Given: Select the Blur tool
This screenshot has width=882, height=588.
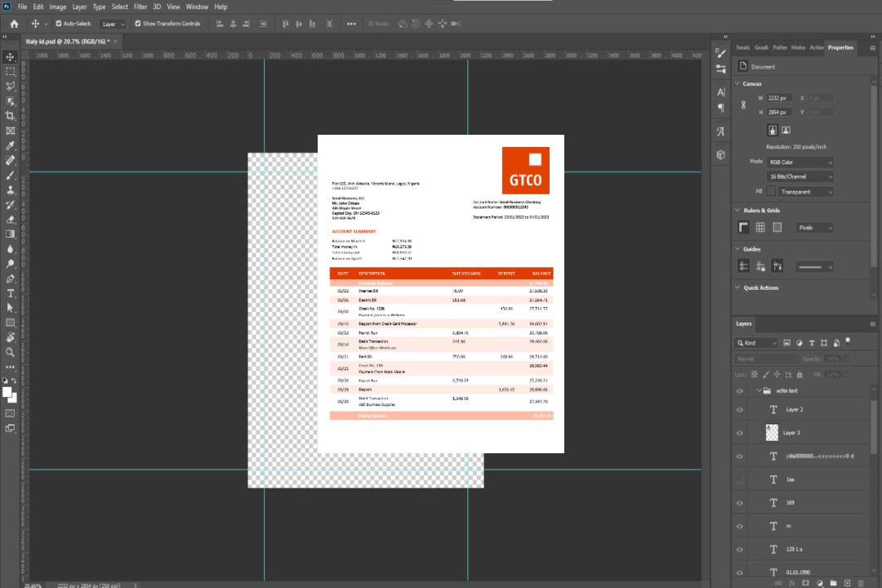Looking at the screenshot, I should coord(10,249).
